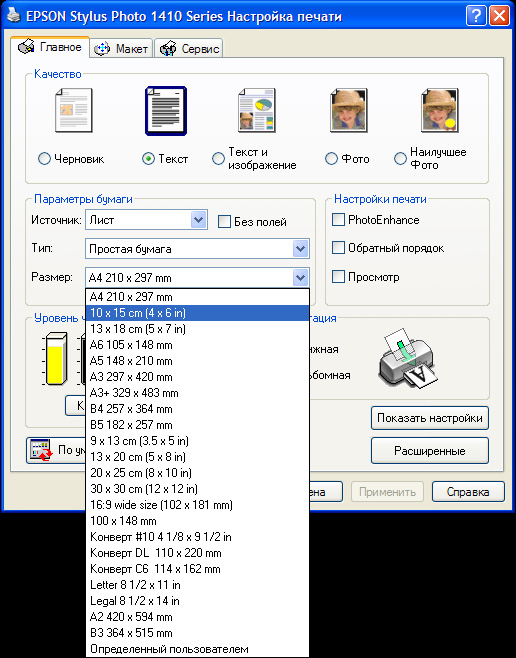Select the Черновик radio button
The width and height of the screenshot is (516, 658).
click(44, 159)
